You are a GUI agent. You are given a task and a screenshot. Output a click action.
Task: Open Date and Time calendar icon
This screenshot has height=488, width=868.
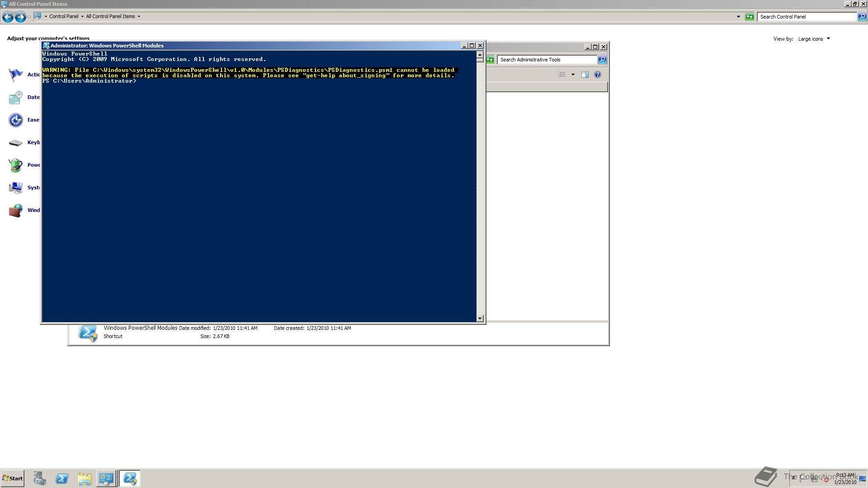(x=16, y=97)
